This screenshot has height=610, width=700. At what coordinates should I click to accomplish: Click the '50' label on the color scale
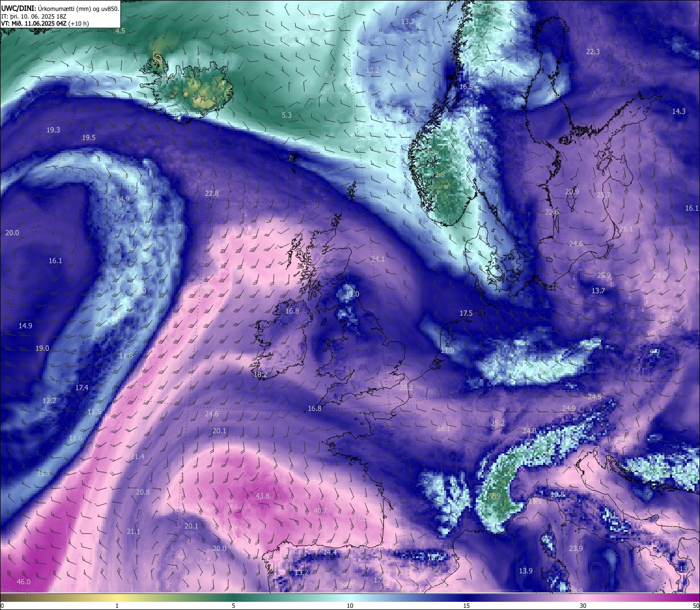[x=695, y=606]
